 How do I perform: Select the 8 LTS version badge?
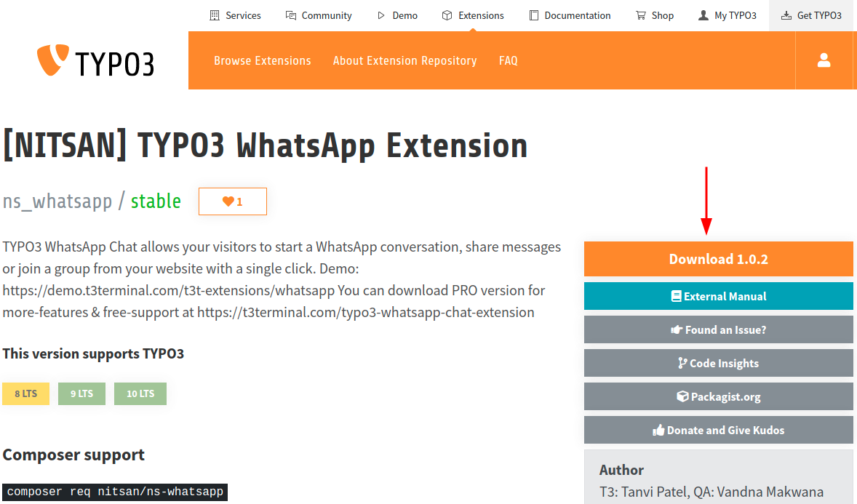(x=25, y=393)
